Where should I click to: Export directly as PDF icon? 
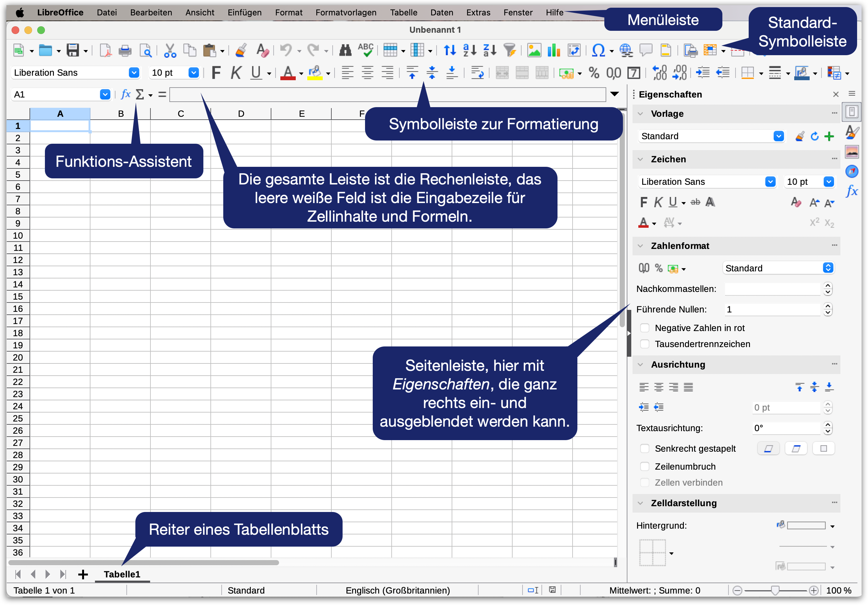[105, 50]
